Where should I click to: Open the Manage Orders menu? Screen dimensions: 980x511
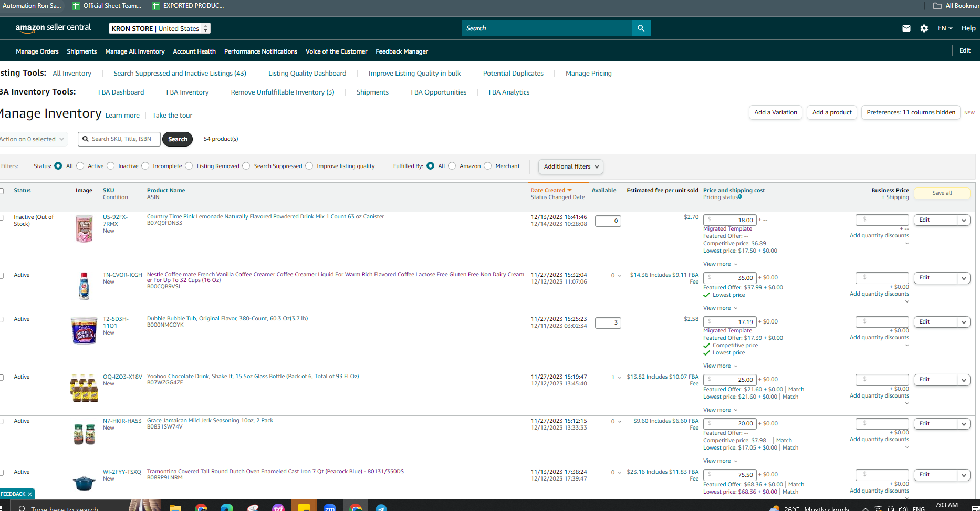coord(37,51)
